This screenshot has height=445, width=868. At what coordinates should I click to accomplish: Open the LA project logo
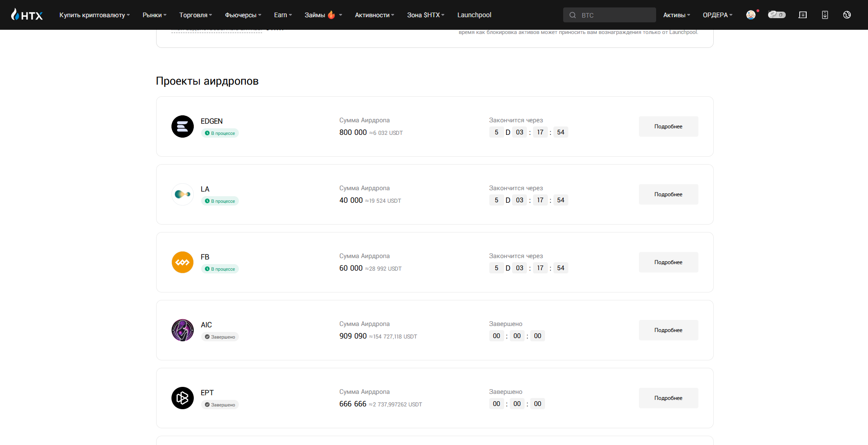183,194
